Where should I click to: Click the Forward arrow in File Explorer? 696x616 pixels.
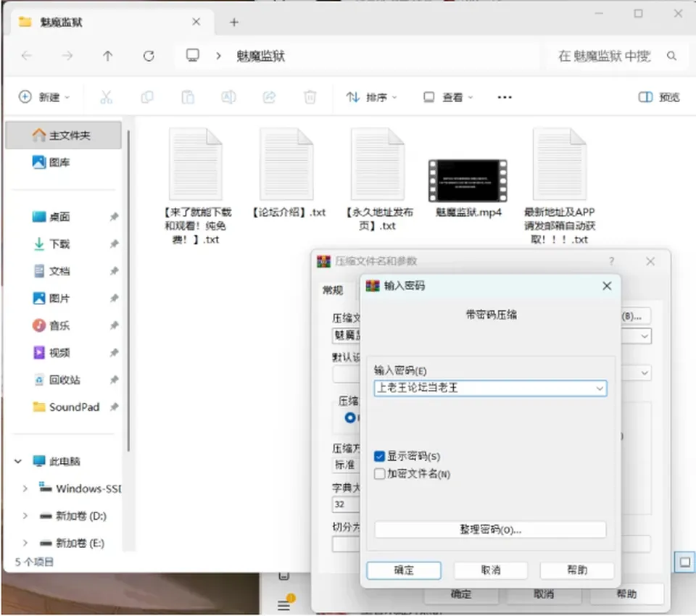pos(67,56)
